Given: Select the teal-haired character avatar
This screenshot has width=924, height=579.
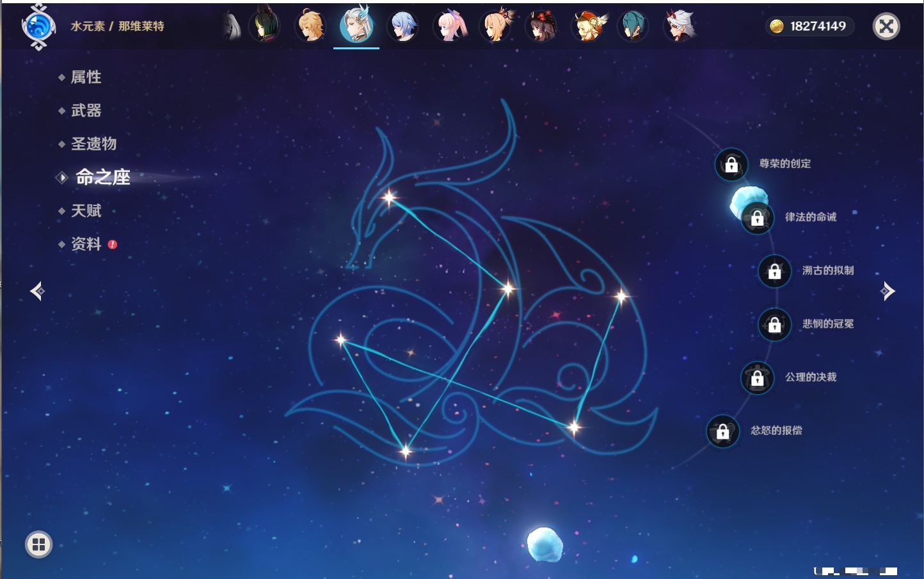Looking at the screenshot, I should tap(633, 26).
